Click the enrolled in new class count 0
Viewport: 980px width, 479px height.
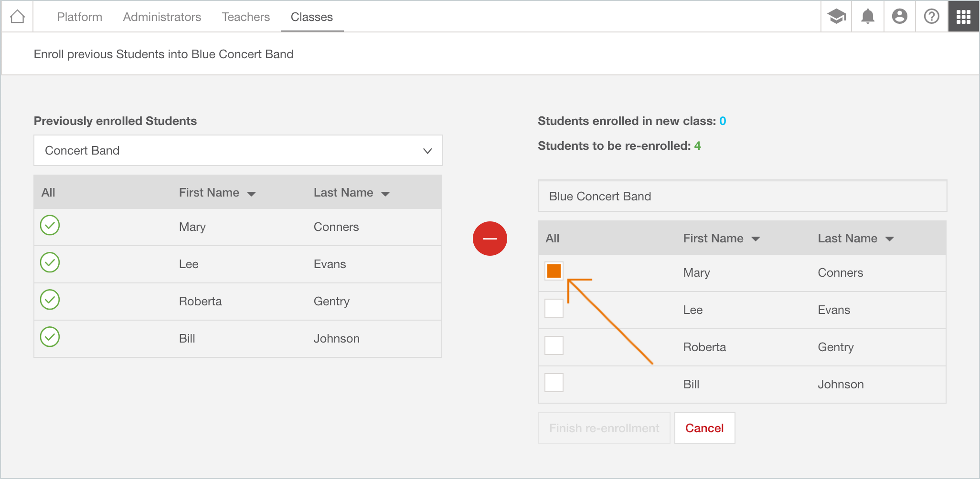click(x=723, y=121)
